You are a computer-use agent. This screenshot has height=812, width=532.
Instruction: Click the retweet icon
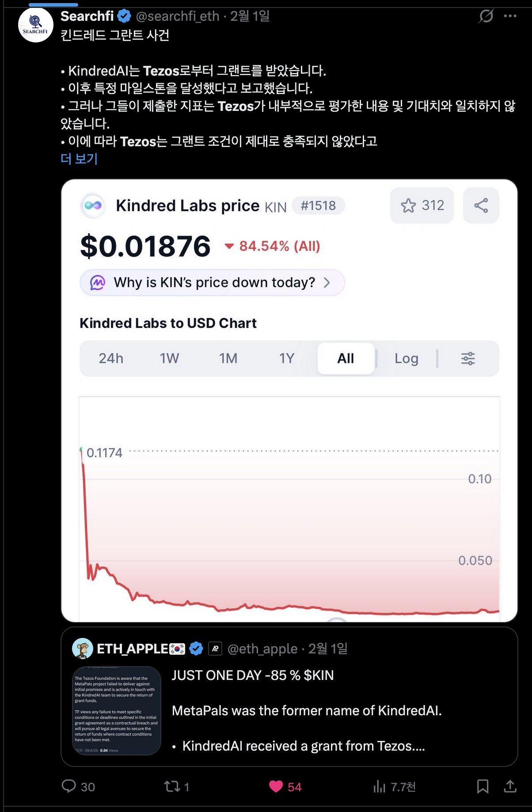click(x=171, y=786)
